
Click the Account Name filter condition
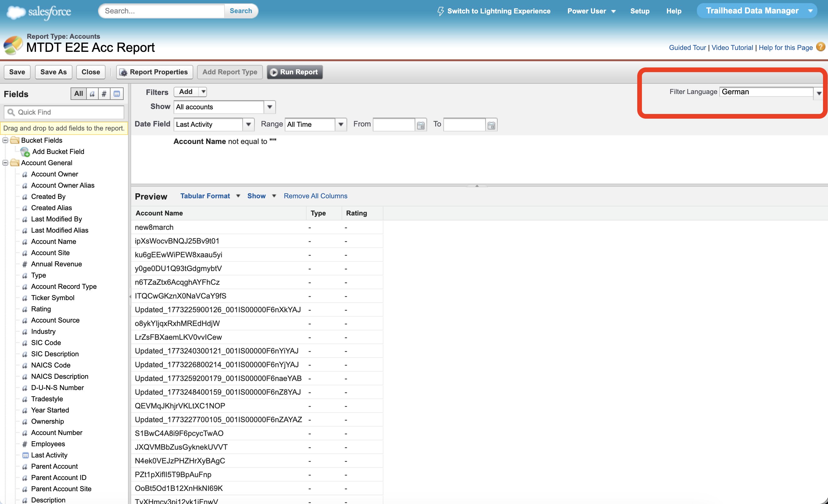pos(225,141)
